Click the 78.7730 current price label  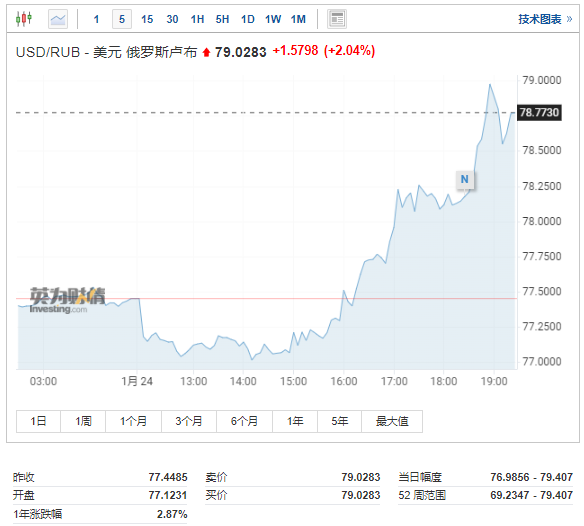[x=539, y=113]
